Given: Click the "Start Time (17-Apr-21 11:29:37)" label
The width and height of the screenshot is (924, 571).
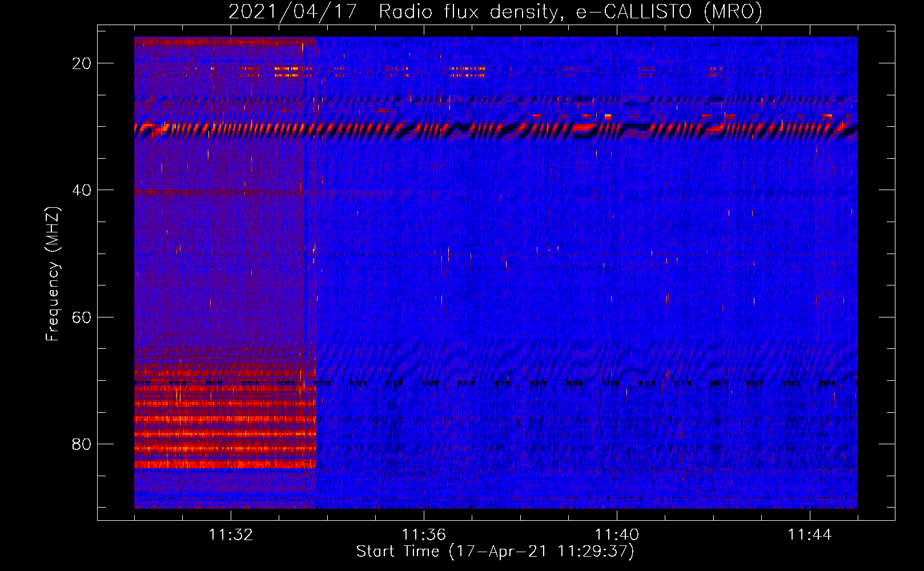Looking at the screenshot, I should pos(495,552).
